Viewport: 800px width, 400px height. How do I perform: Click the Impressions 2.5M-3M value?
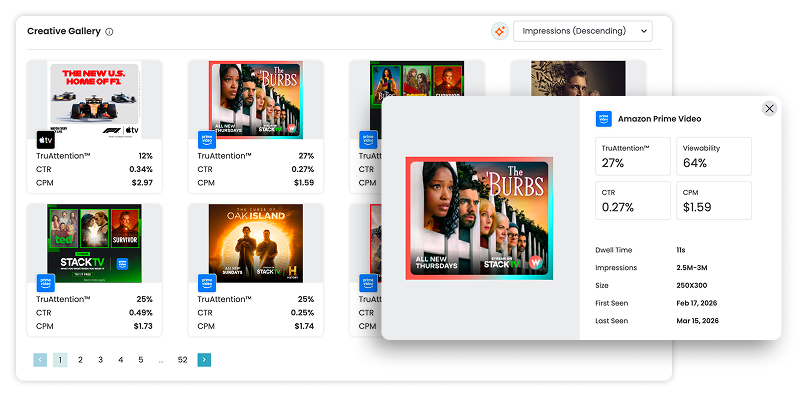point(691,268)
